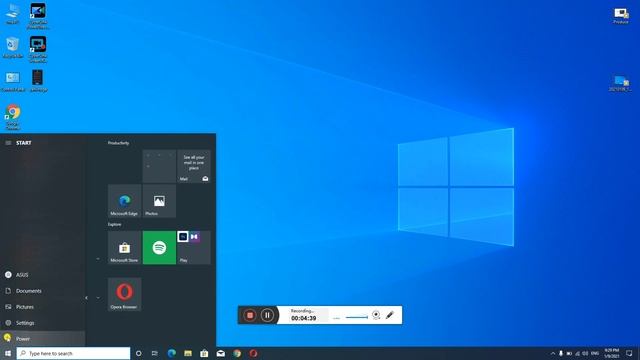
Task: Open This PC desktop icon
Action: click(13, 14)
